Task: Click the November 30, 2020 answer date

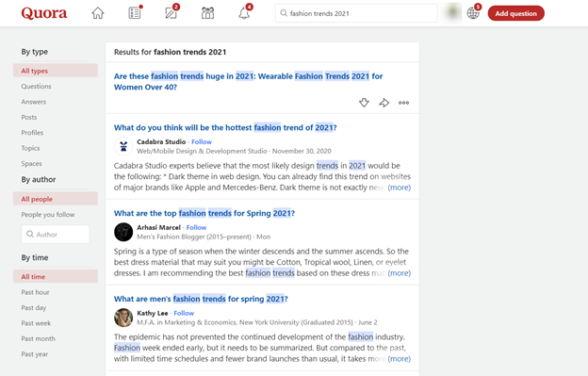Action: [x=302, y=151]
